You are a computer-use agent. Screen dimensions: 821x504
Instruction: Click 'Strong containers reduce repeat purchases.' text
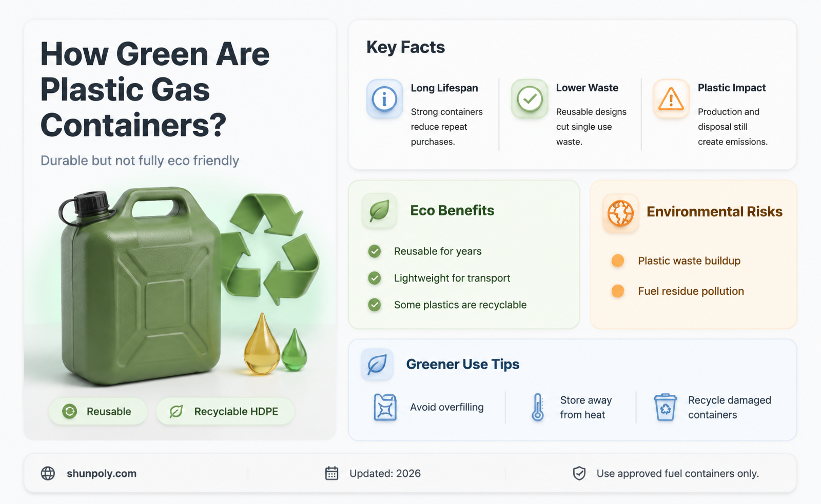coord(447,127)
